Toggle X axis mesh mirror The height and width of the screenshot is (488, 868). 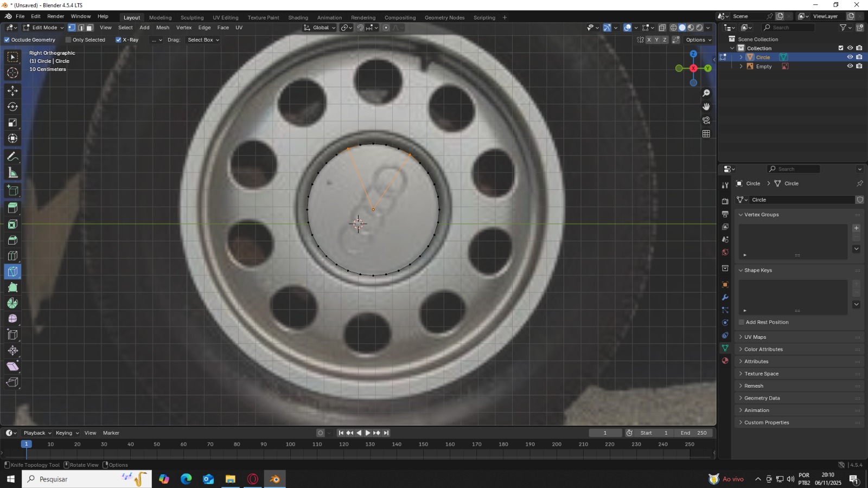pyautogui.click(x=649, y=40)
